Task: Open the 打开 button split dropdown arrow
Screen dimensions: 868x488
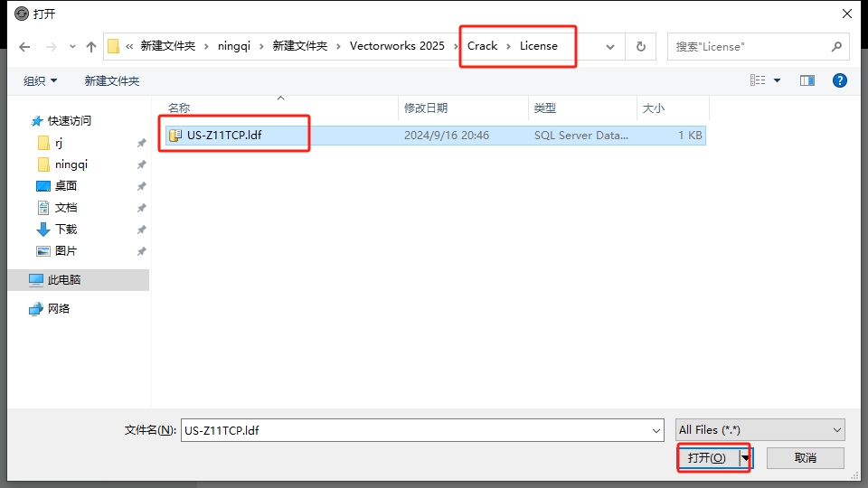Action: 746,457
